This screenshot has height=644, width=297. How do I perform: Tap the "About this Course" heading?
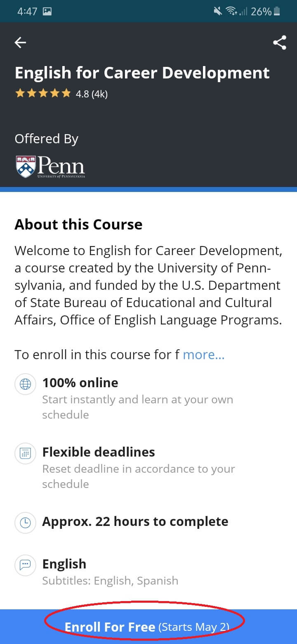(x=78, y=224)
